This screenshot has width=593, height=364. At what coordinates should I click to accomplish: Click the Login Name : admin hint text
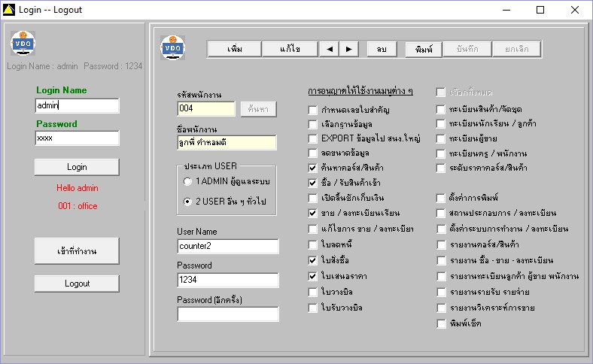(x=42, y=66)
